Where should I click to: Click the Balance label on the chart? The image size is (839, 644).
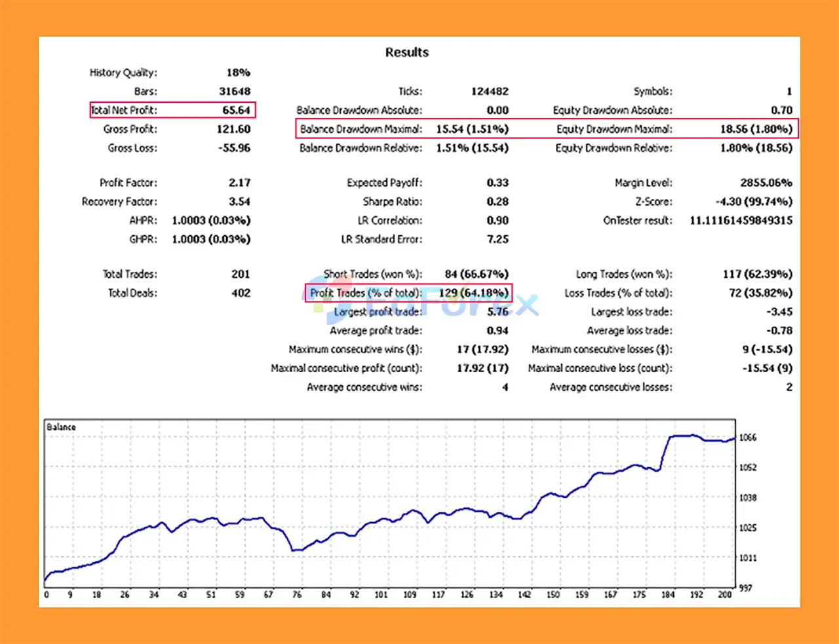click(60, 426)
